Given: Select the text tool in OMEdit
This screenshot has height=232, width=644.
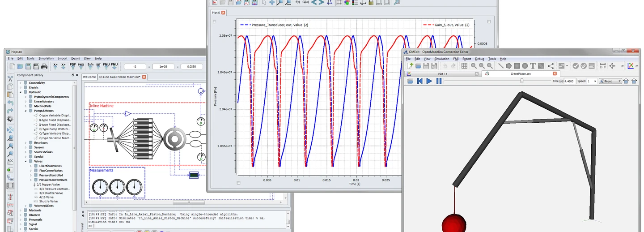Looking at the screenshot, I should coord(533,66).
